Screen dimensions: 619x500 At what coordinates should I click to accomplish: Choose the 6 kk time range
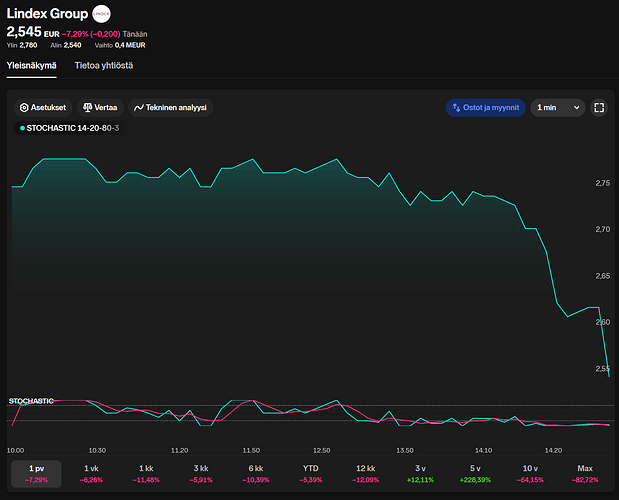pyautogui.click(x=256, y=473)
